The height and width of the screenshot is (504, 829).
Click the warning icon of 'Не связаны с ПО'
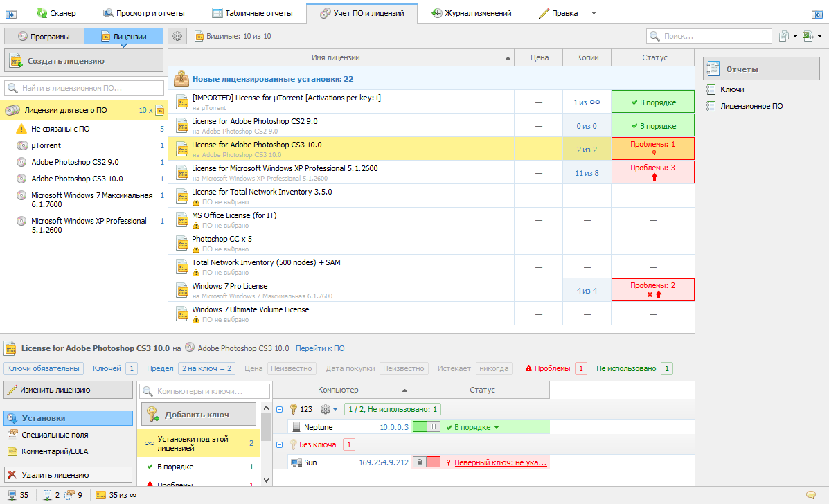tap(21, 128)
